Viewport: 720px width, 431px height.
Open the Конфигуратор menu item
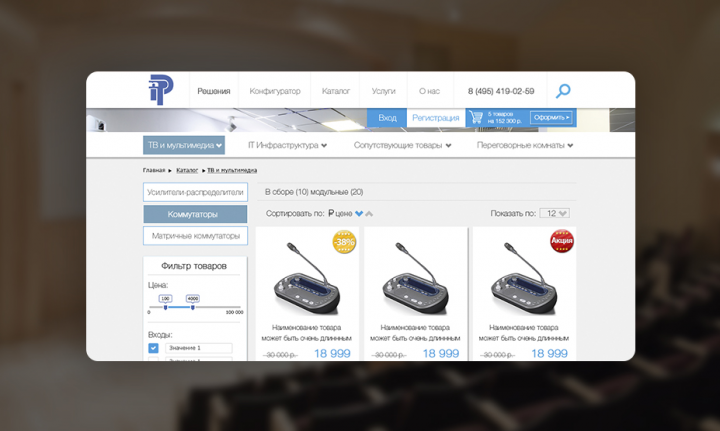click(275, 91)
